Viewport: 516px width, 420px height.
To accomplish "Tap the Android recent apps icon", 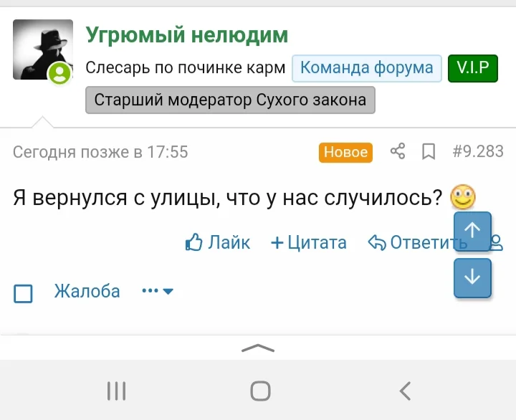I will pyautogui.click(x=116, y=391).
